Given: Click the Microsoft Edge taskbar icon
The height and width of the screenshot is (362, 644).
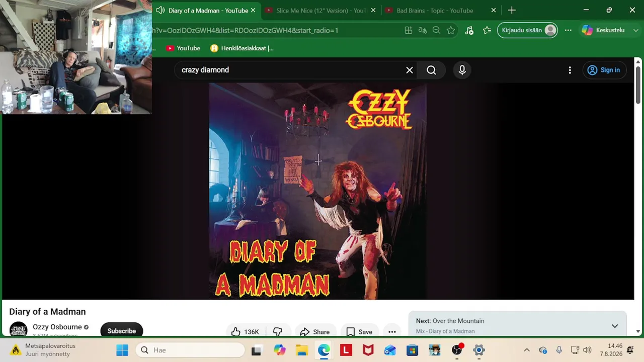Looking at the screenshot, I should pyautogui.click(x=324, y=350).
